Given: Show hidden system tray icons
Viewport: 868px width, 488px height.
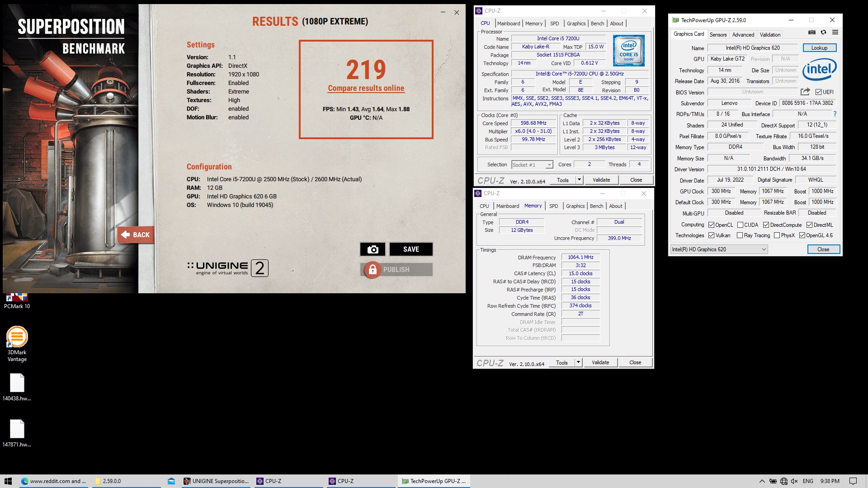Looking at the screenshot, I should 762,481.
